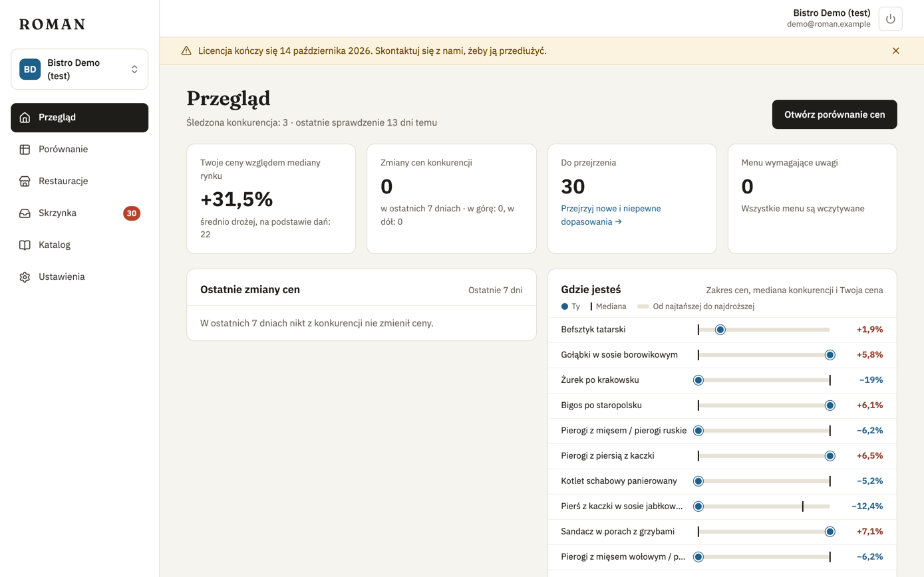
Task: Dismiss the license expiry banner
Action: 895,51
